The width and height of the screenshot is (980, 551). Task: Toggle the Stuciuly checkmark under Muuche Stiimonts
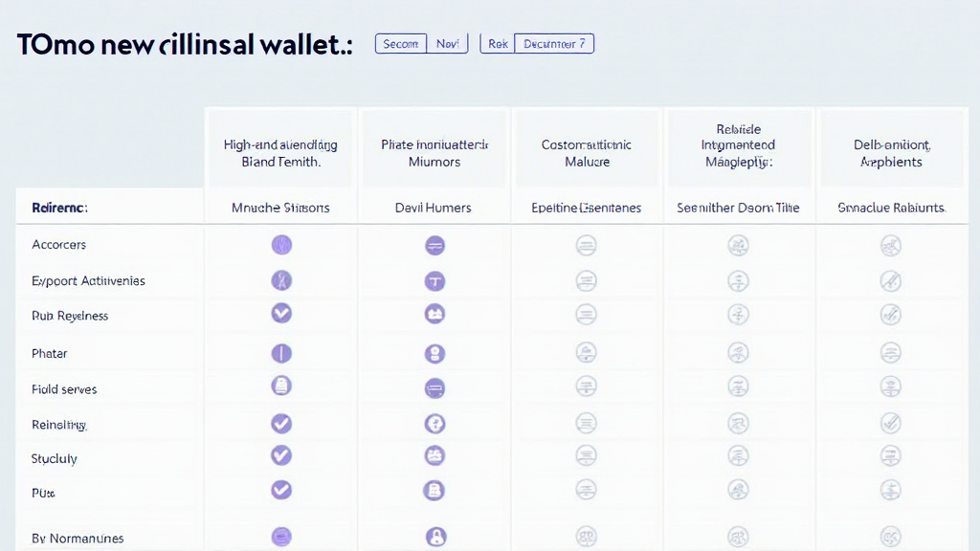281,455
